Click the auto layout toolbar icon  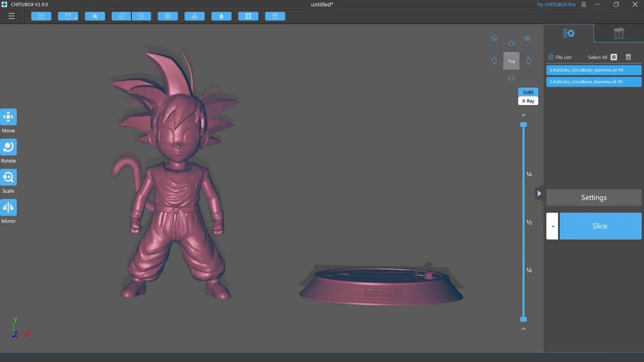pyautogui.click(x=194, y=16)
